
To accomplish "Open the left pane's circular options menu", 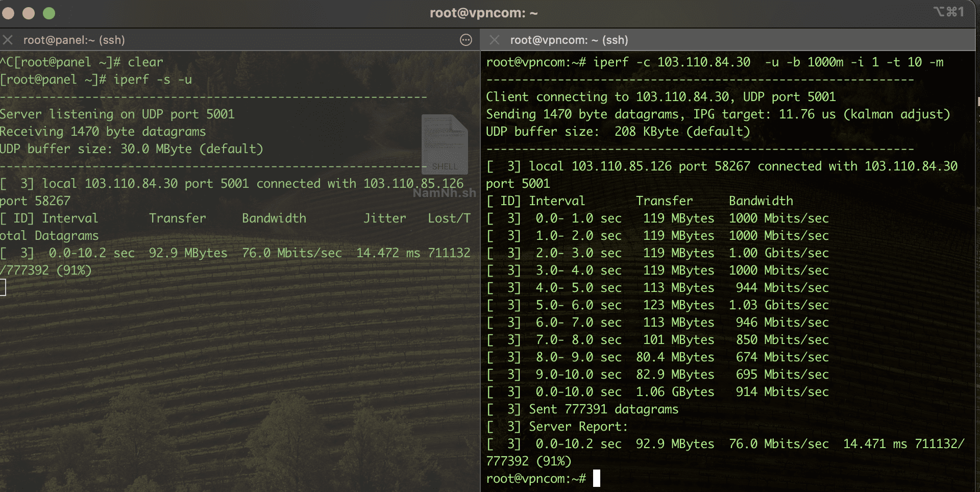I will pyautogui.click(x=465, y=40).
